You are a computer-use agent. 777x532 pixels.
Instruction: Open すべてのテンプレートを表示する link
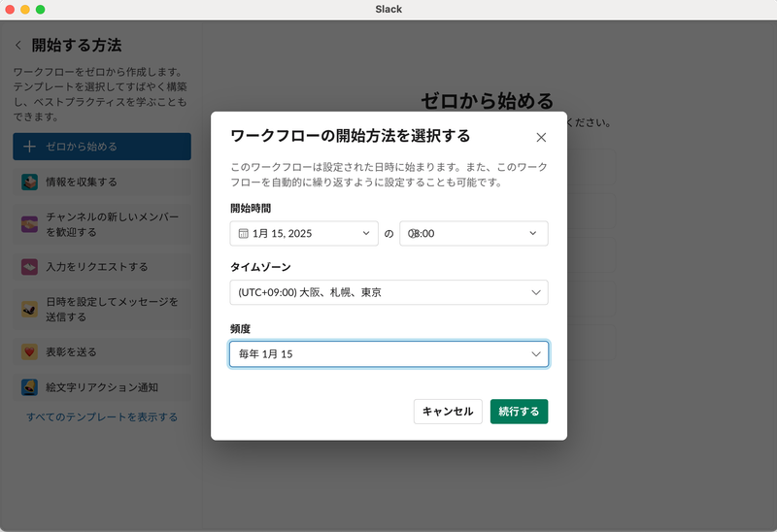click(102, 417)
